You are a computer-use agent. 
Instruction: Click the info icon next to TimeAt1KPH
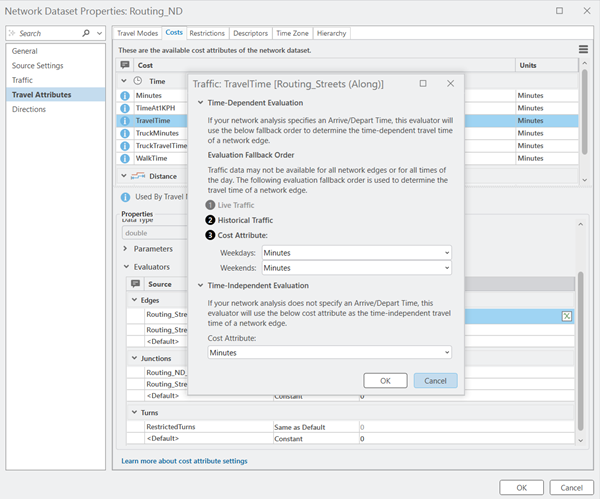126,108
